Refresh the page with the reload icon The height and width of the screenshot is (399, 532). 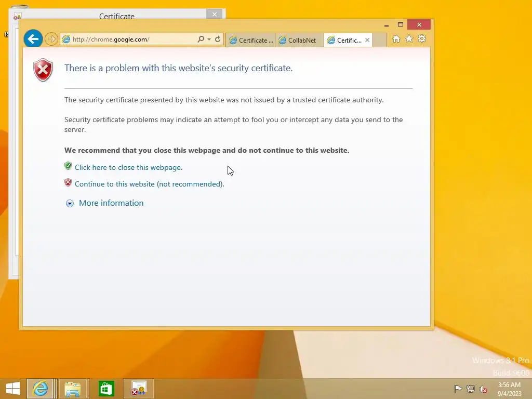click(x=218, y=39)
